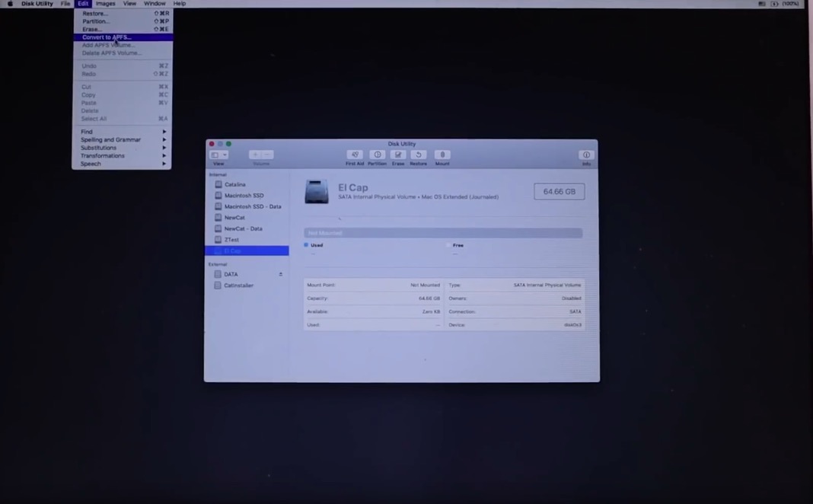Open the File menu
The height and width of the screenshot is (504, 813).
(x=65, y=4)
